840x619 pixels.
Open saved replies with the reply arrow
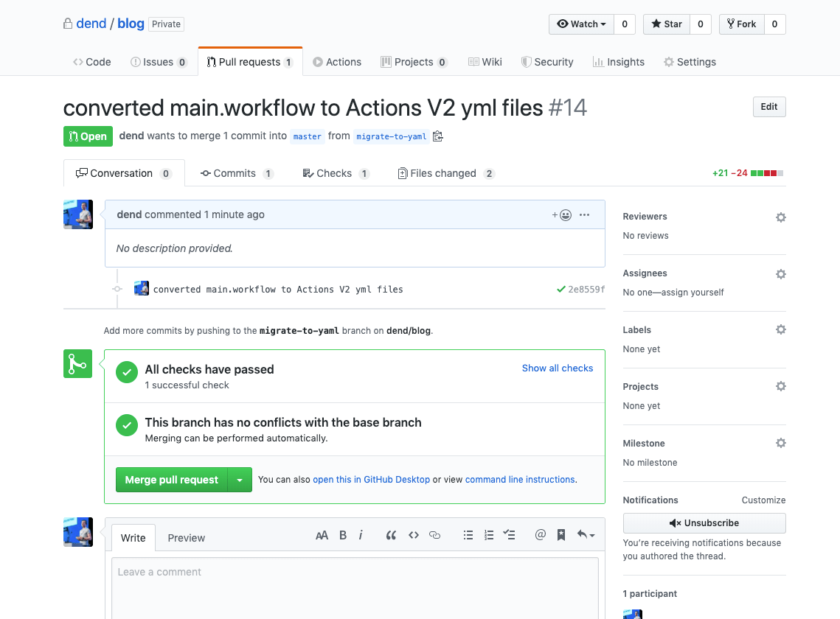pyautogui.click(x=586, y=534)
